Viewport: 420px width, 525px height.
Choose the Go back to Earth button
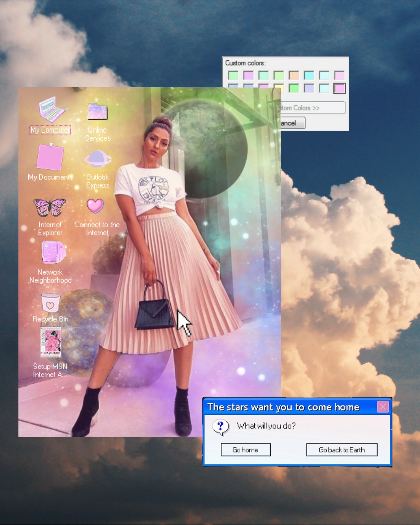[341, 450]
